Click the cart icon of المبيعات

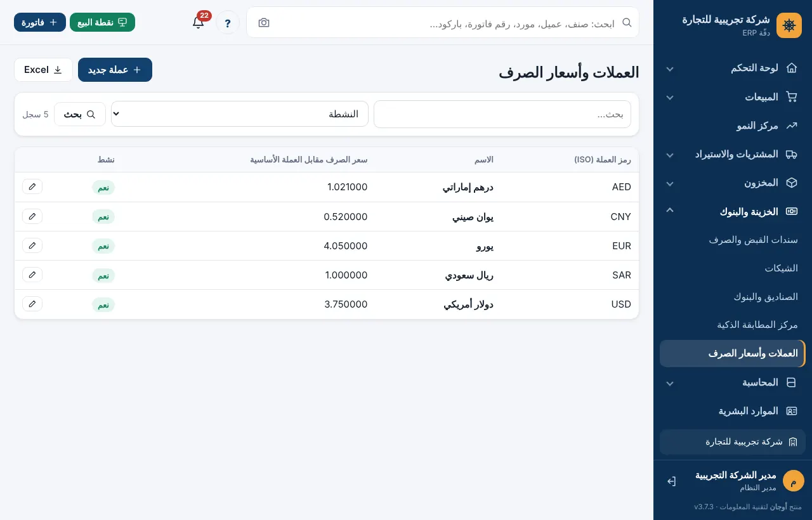coord(792,97)
